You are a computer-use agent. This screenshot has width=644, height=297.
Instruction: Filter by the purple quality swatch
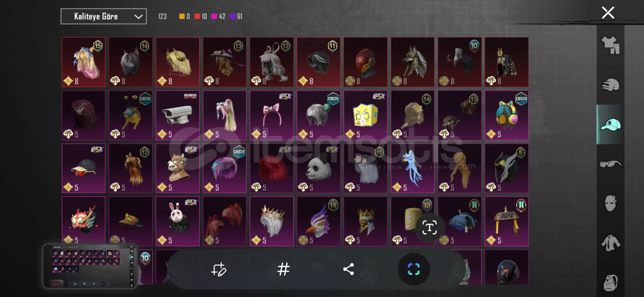click(x=233, y=16)
